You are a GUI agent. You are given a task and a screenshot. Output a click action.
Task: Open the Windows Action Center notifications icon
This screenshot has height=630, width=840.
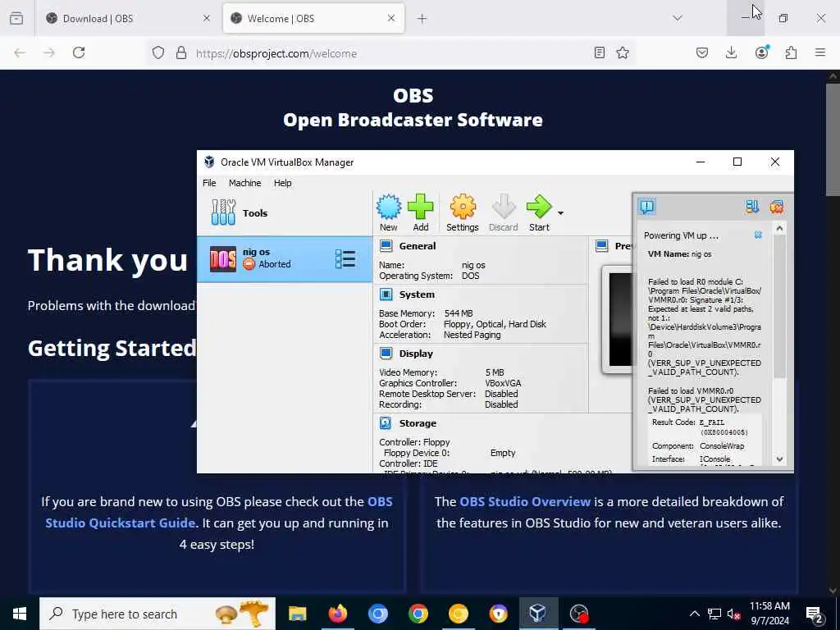(815, 614)
